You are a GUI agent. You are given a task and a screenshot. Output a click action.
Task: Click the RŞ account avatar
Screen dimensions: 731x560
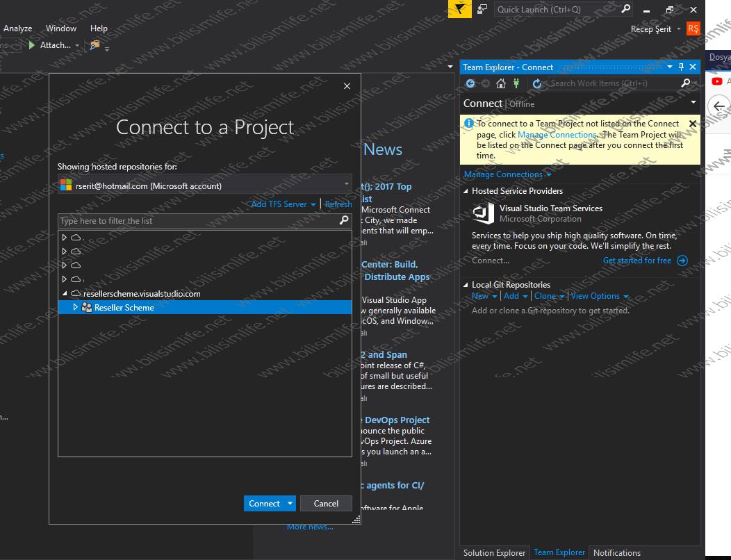pyautogui.click(x=693, y=29)
